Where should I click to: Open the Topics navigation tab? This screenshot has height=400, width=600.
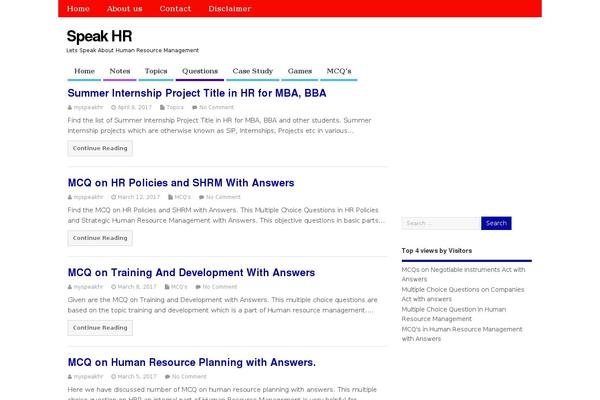[156, 71]
